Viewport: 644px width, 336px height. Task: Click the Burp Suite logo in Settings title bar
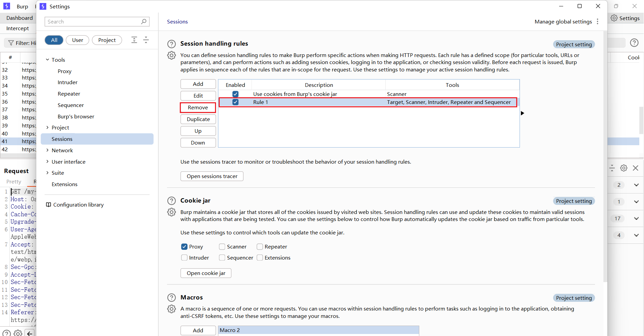point(43,6)
